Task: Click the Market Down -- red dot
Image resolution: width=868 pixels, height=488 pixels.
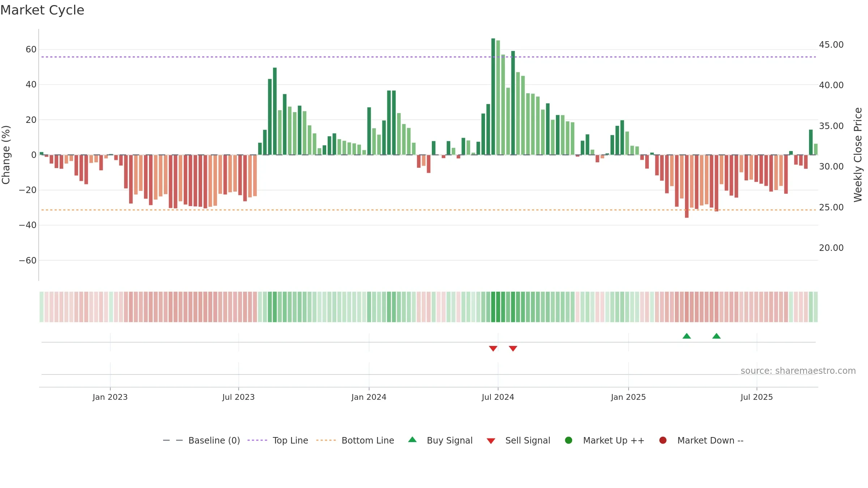Action: pos(663,440)
